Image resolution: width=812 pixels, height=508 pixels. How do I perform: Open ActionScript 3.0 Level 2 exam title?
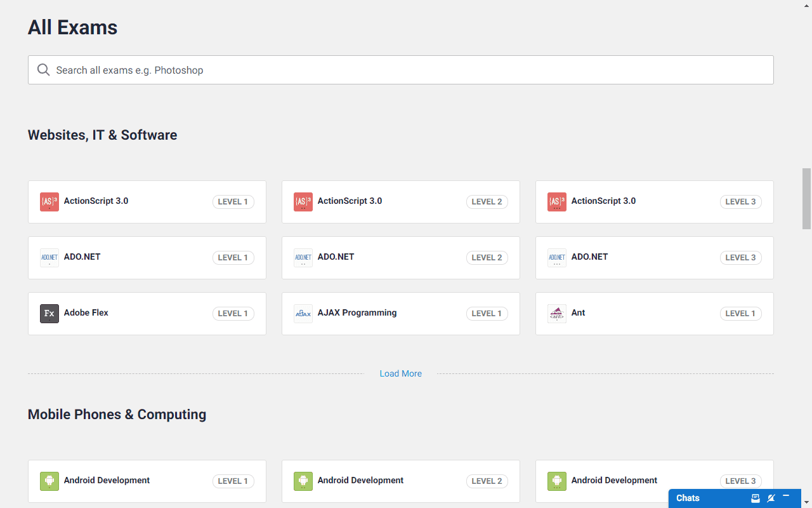(x=350, y=201)
